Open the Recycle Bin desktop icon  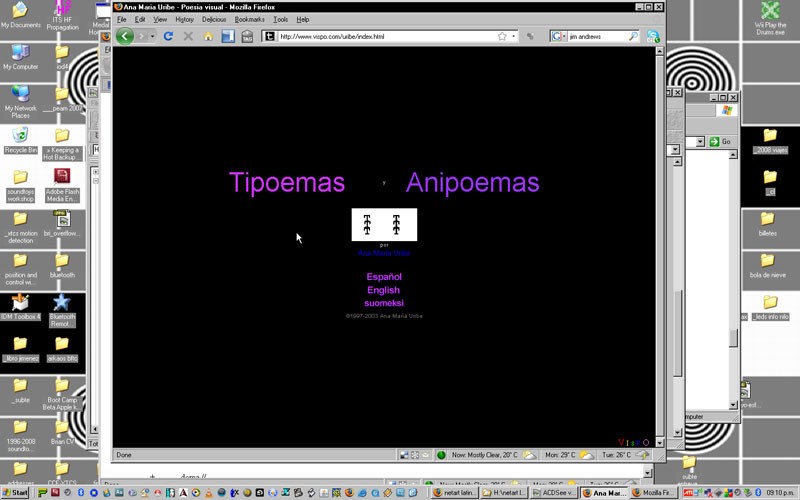20,136
